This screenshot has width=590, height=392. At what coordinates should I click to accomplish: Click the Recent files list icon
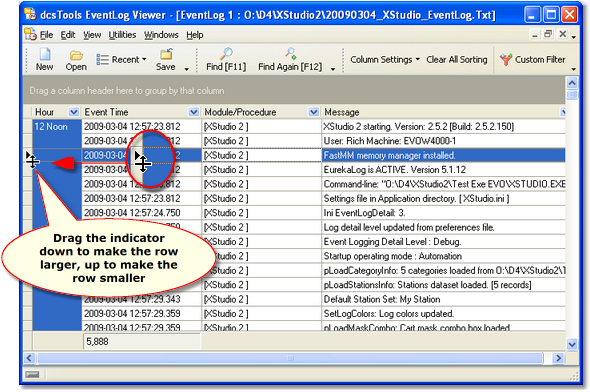(102, 59)
